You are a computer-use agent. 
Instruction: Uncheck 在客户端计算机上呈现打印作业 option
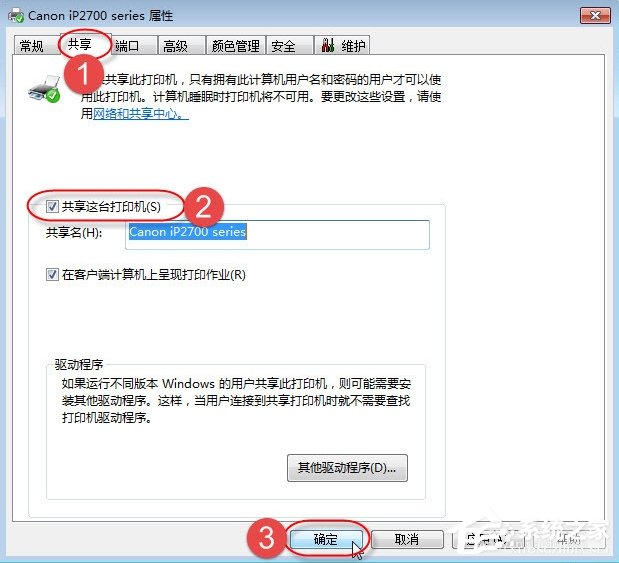53,275
